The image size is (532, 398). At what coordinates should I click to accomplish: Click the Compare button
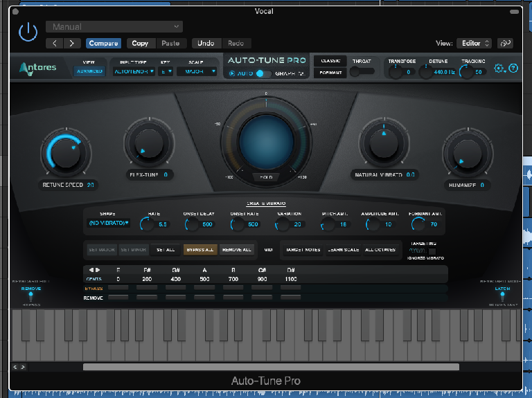103,44
